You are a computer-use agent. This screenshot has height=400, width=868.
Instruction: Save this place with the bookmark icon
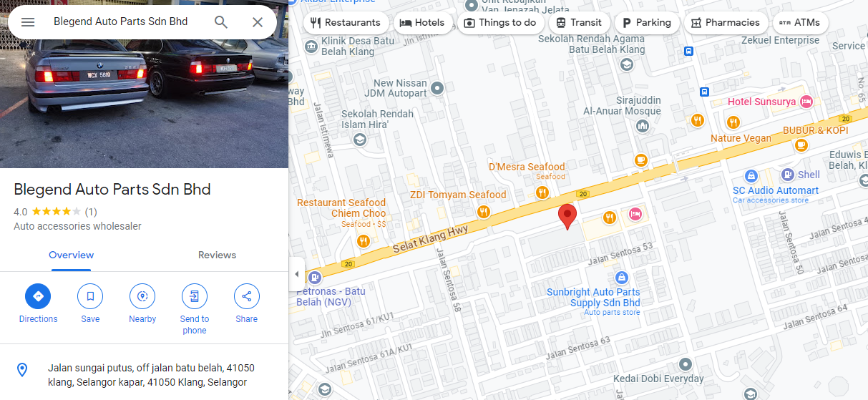(x=90, y=296)
